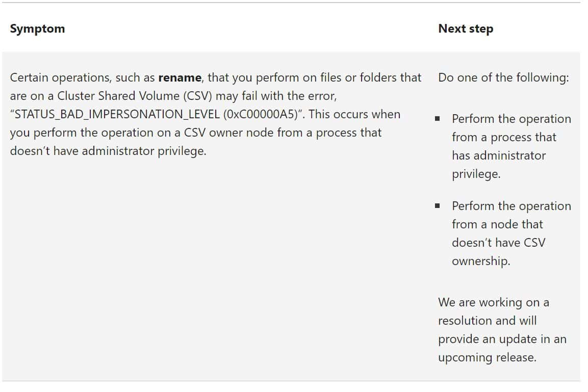The image size is (588, 392).
Task: Click 'Do one of the following:' text
Action: 503,77
